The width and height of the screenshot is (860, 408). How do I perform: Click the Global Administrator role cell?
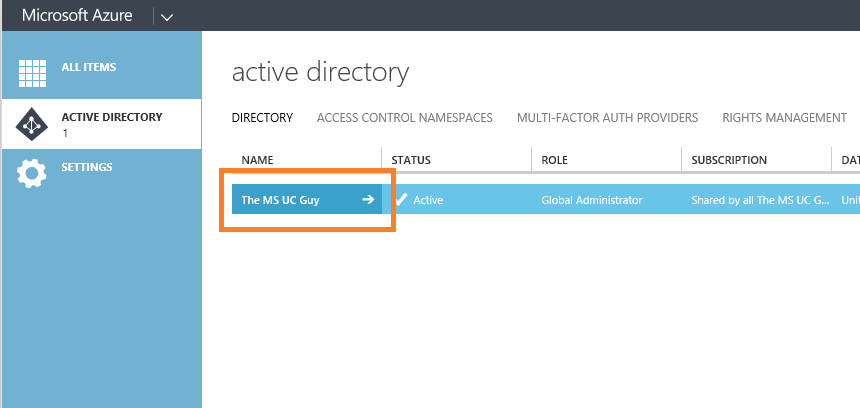pos(591,200)
